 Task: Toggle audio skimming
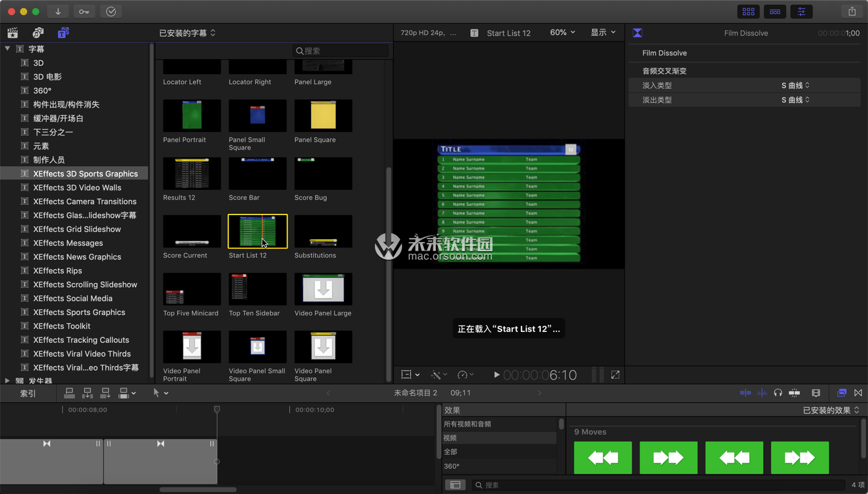pos(762,393)
